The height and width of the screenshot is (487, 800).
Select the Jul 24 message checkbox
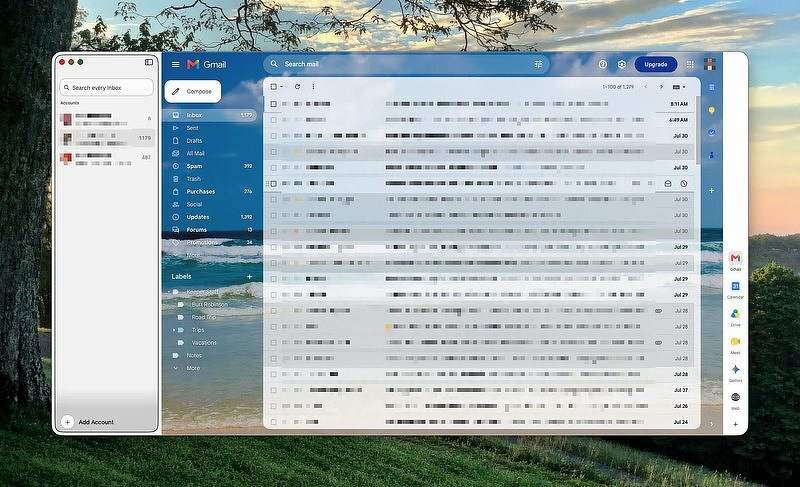click(x=273, y=422)
